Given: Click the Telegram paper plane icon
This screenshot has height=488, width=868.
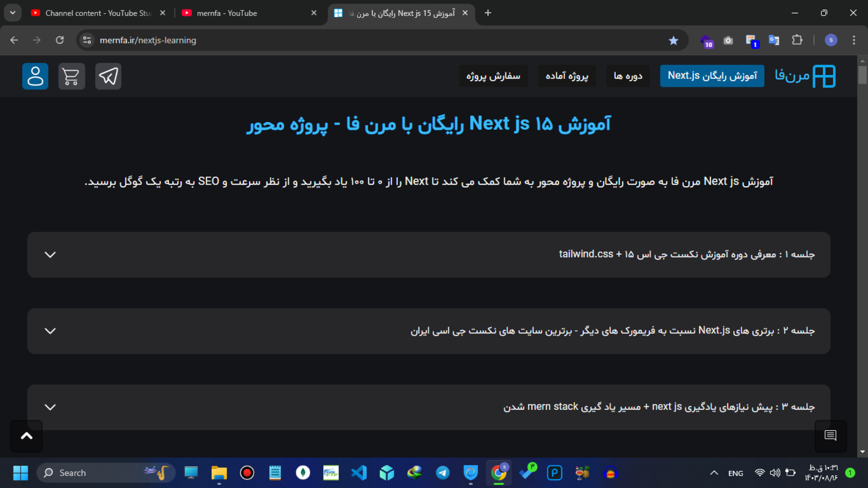Looking at the screenshot, I should pyautogui.click(x=108, y=76).
